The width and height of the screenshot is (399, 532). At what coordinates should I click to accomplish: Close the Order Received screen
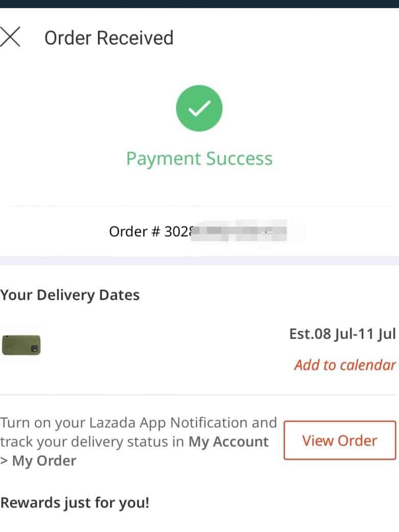10,38
